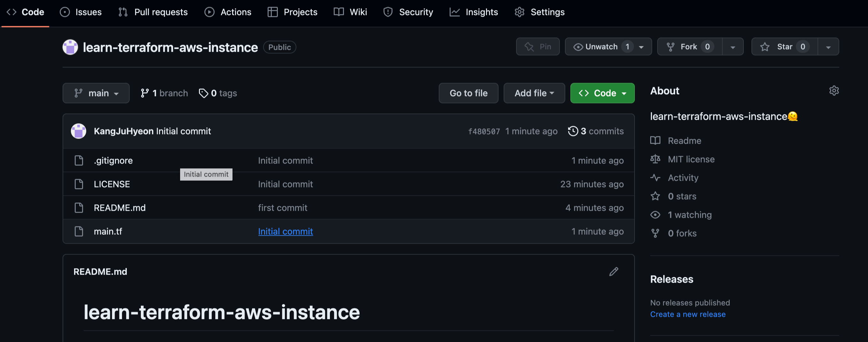This screenshot has width=868, height=342.
Task: Click the Pin repository button
Action: [538, 47]
